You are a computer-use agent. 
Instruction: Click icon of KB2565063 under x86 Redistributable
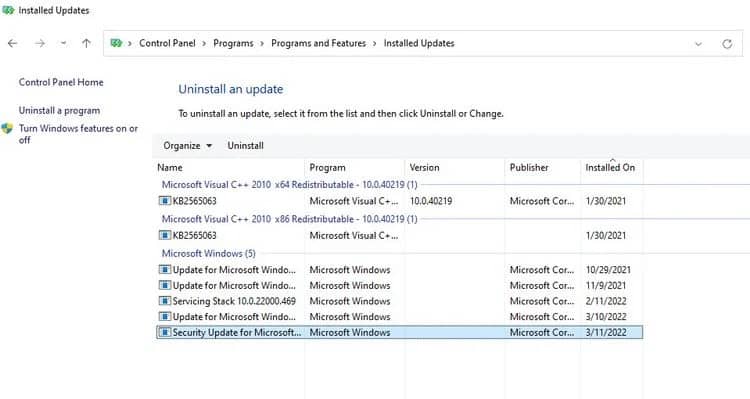tap(165, 235)
